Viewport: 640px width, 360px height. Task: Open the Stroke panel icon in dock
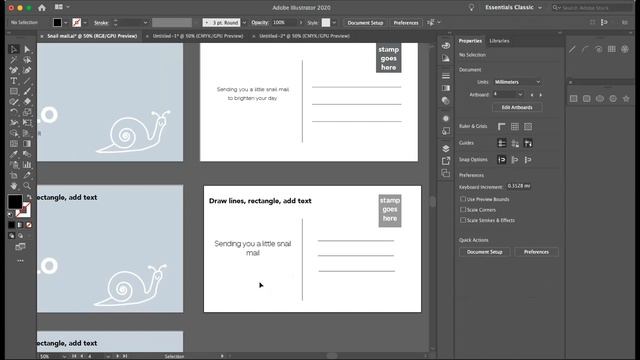click(x=446, y=76)
